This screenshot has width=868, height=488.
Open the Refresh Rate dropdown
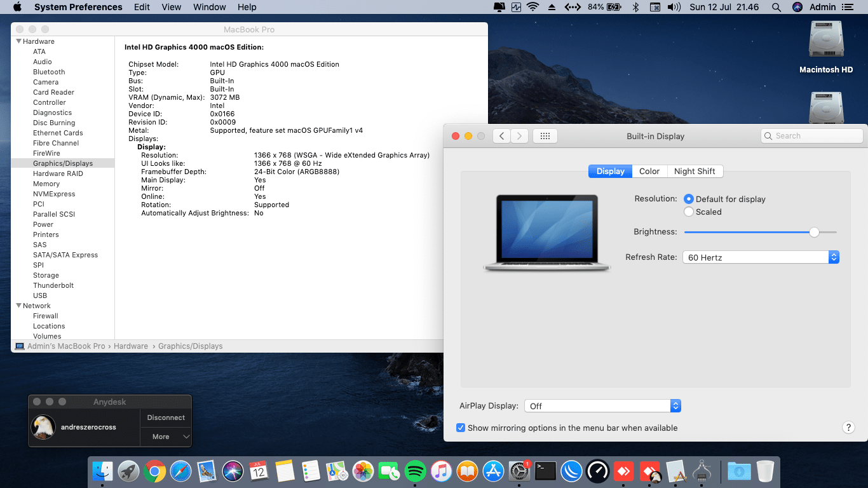pyautogui.click(x=761, y=257)
